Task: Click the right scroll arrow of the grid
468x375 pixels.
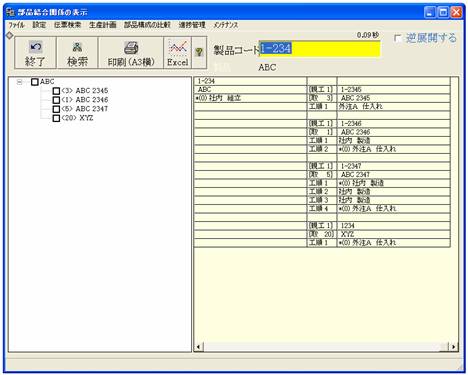Action: tap(454, 347)
